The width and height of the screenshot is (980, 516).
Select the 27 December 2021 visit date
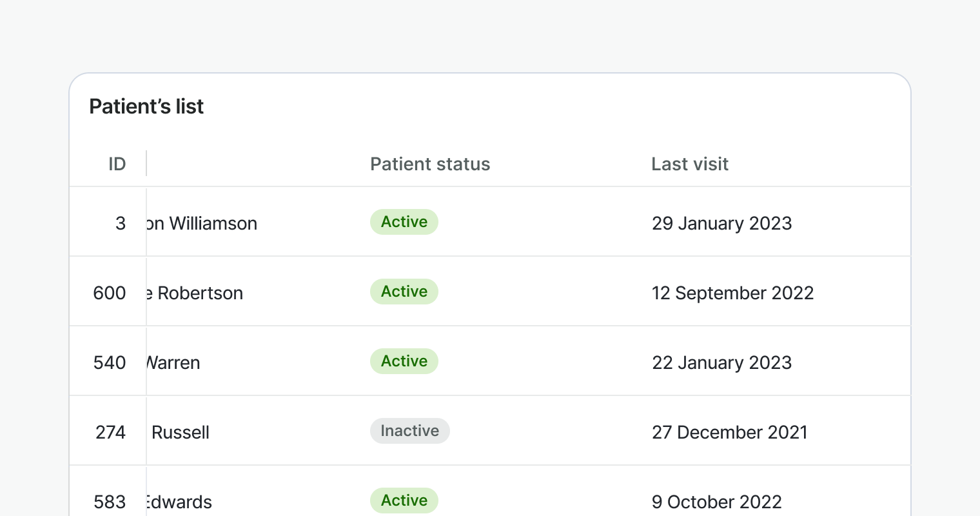tap(730, 432)
